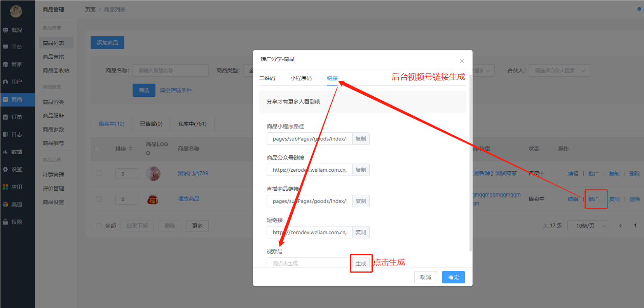Open the 平台 platform sidebar item
This screenshot has height=308, width=644.
[17, 47]
